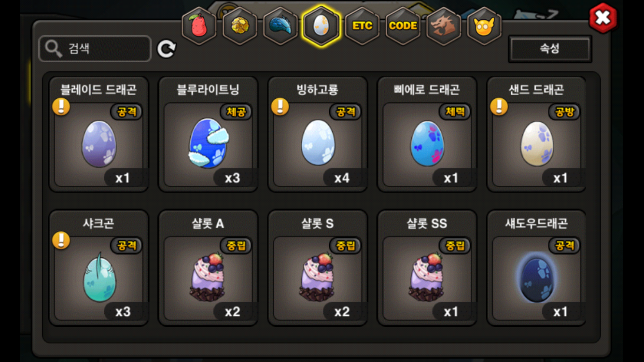This screenshot has width=644, height=362.
Task: Switch to the blue dragon scale tab
Action: (280, 26)
